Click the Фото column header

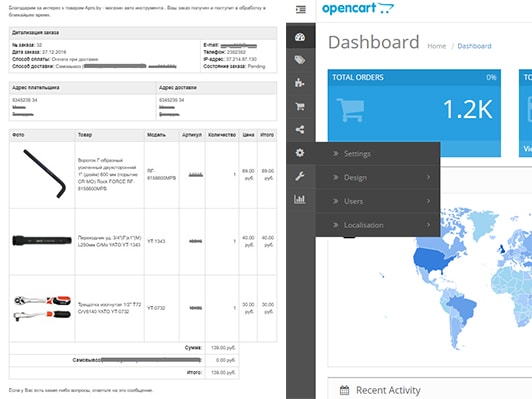[18, 135]
